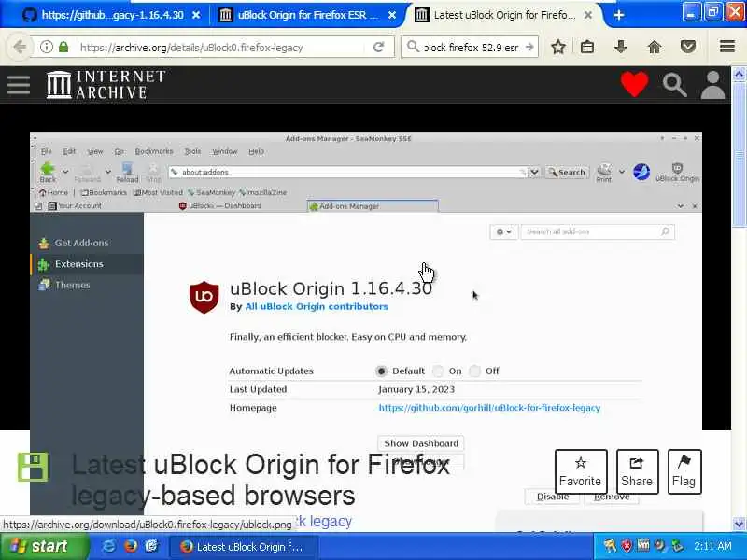
Task: Click into the browser search box
Action: 471,48
